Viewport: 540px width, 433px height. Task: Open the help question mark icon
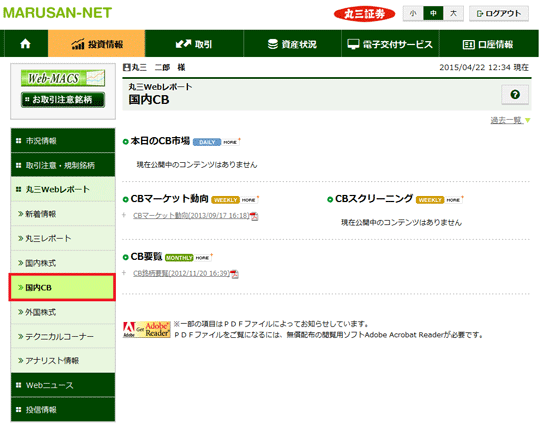(x=515, y=94)
